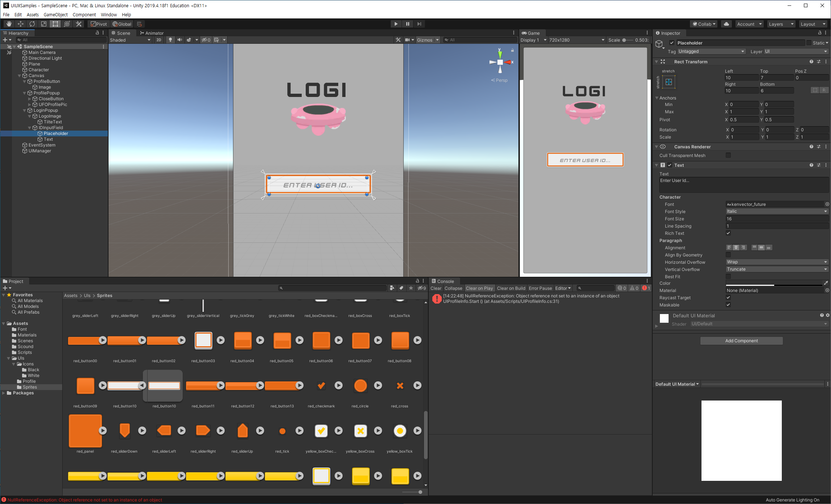This screenshot has height=504, width=831.
Task: Switch to the Animator tab
Action: tap(152, 33)
